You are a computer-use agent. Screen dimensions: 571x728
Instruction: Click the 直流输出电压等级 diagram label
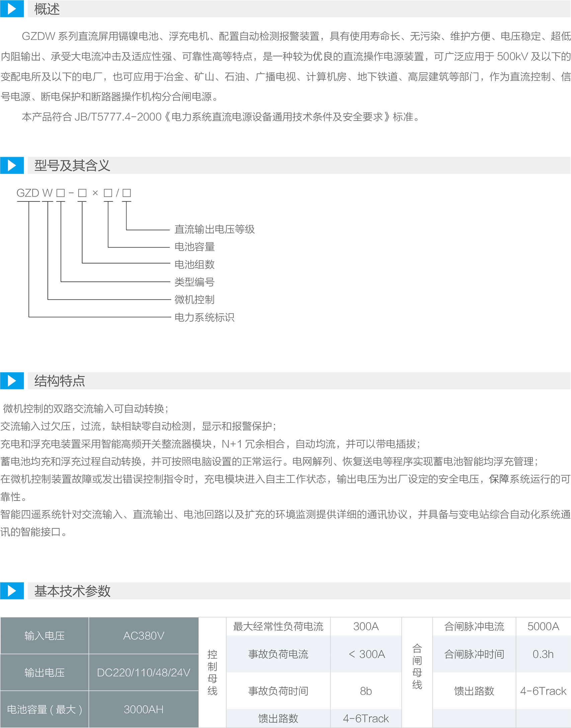coord(215,229)
